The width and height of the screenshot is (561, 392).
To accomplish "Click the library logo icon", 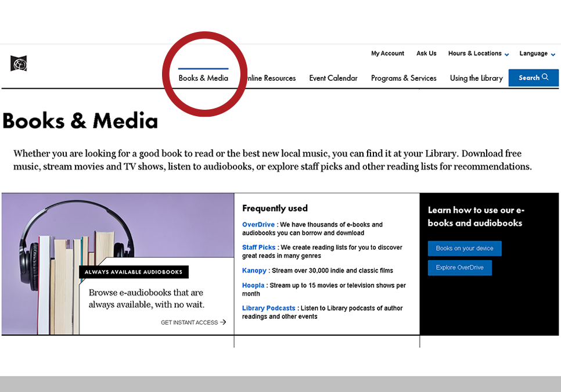I will pos(18,64).
